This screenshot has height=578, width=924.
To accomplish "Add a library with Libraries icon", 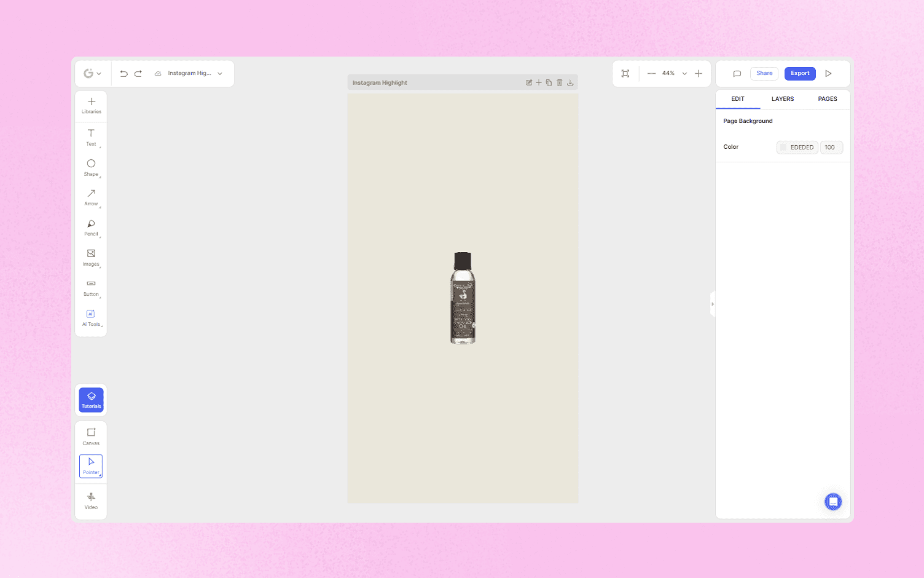I will tap(91, 105).
